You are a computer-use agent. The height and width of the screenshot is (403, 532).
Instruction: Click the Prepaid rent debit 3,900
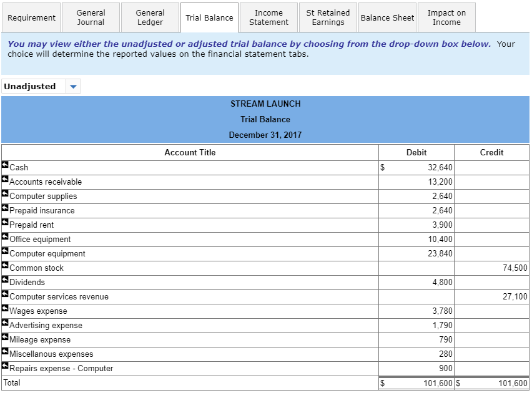pyautogui.click(x=442, y=225)
